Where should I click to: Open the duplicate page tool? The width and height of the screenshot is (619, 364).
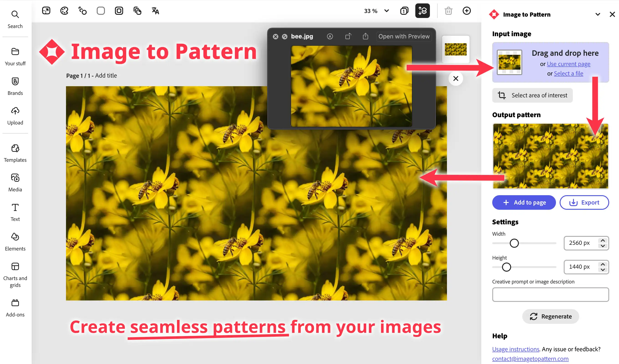click(137, 10)
